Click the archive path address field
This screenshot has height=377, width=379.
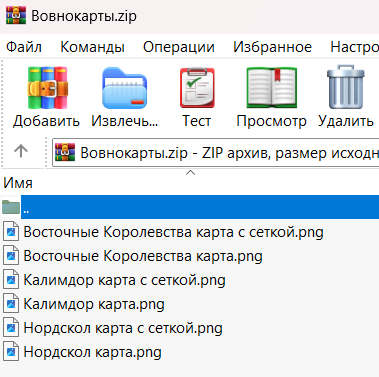[x=216, y=153]
